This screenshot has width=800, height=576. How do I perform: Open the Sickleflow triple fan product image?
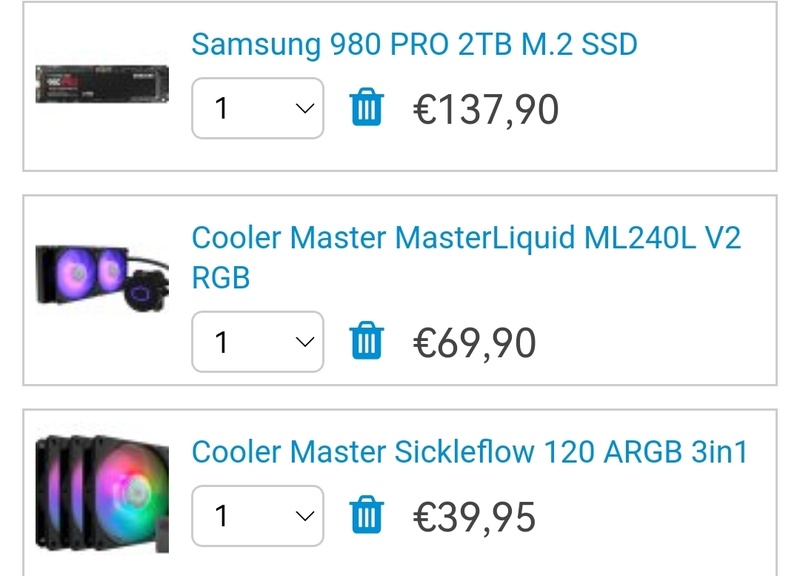(102, 491)
